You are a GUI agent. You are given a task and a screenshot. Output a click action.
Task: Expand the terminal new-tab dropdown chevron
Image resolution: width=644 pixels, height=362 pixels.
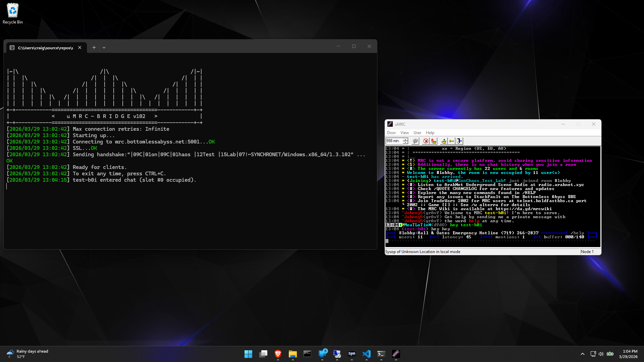pyautogui.click(x=104, y=48)
